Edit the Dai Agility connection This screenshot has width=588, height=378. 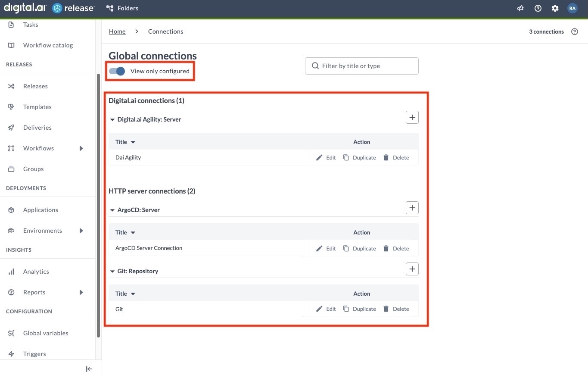(326, 157)
